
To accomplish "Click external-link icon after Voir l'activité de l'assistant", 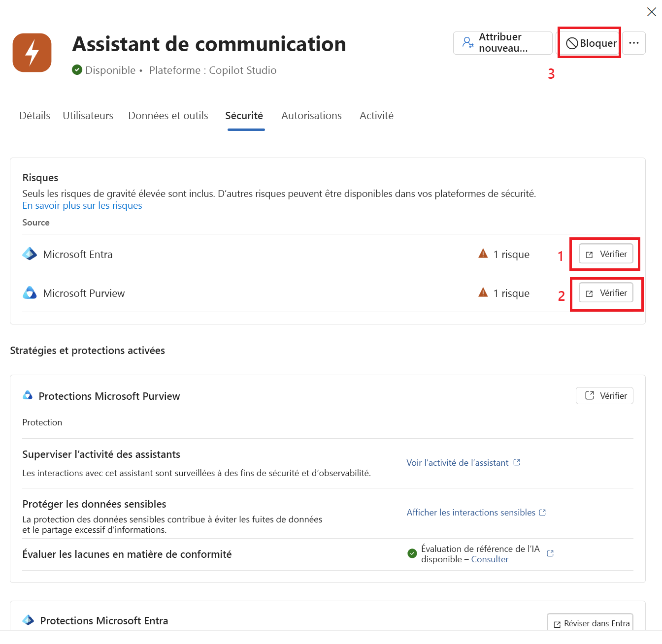I will pos(517,462).
